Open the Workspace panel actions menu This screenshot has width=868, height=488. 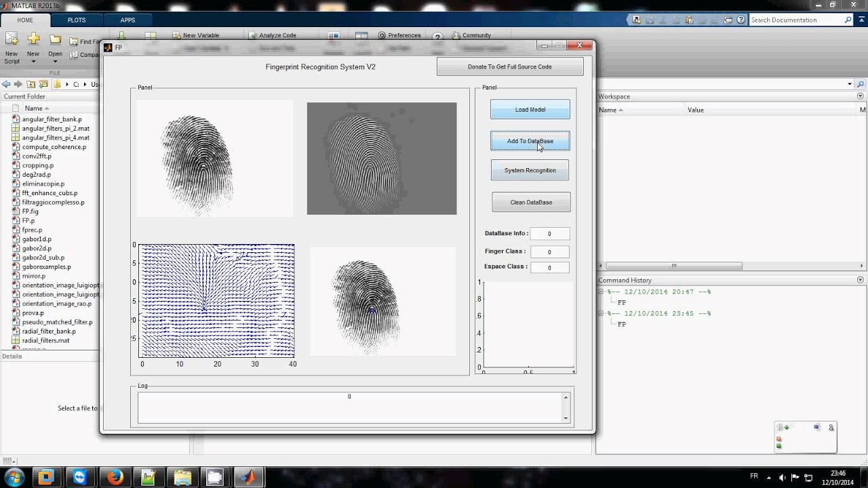click(x=861, y=96)
